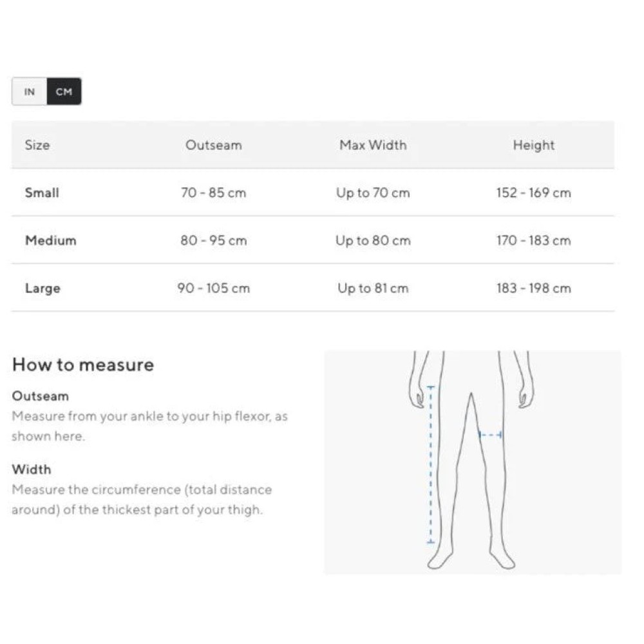Click the vertical dashed outseam line marker
Screen dimensions: 644x644
click(431, 464)
